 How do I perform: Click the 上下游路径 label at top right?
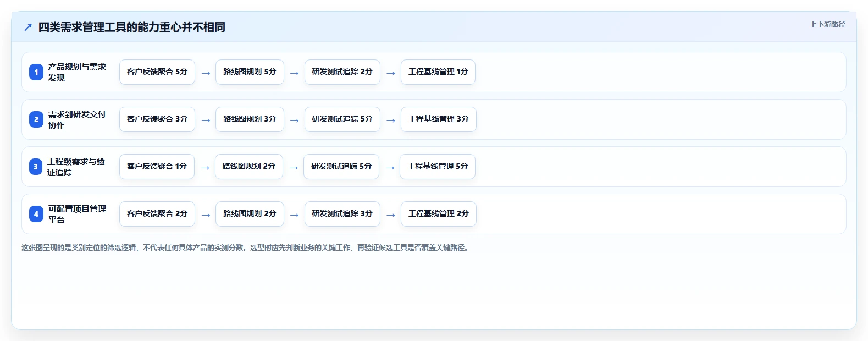coord(827,24)
